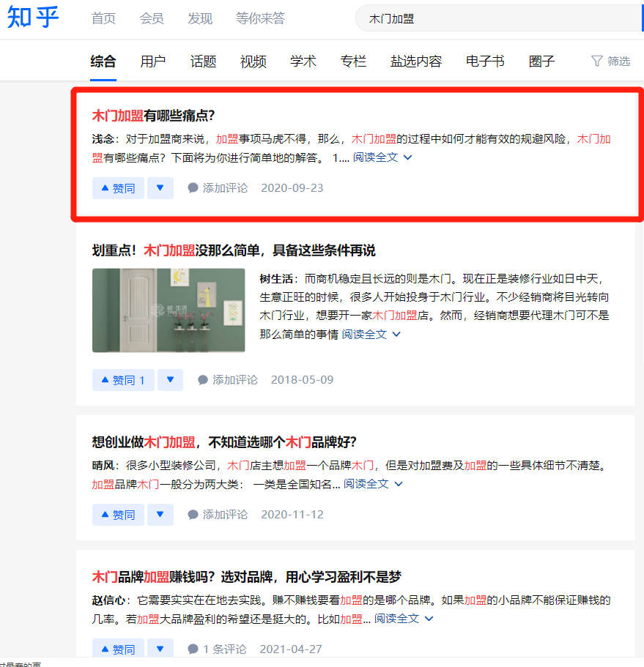This screenshot has height=667, width=644.
Task: Open 1 条评论 on 赵信心 answer
Action: (x=217, y=649)
